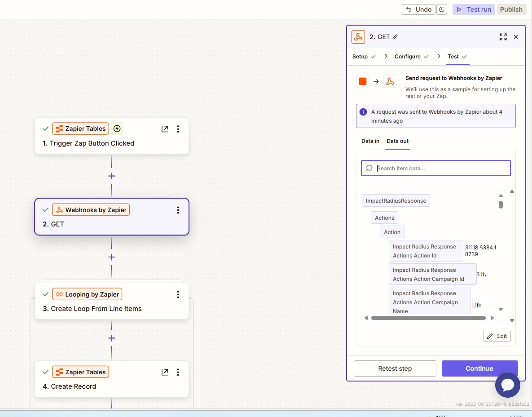Switch to Data out tab
Screen dimensions: 532x417
397,141
